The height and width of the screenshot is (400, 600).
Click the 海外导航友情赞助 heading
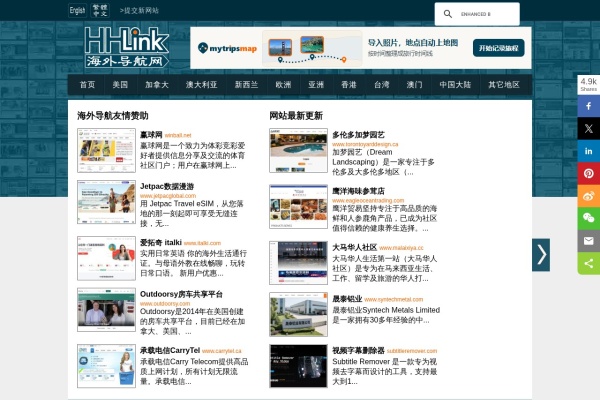coord(113,116)
